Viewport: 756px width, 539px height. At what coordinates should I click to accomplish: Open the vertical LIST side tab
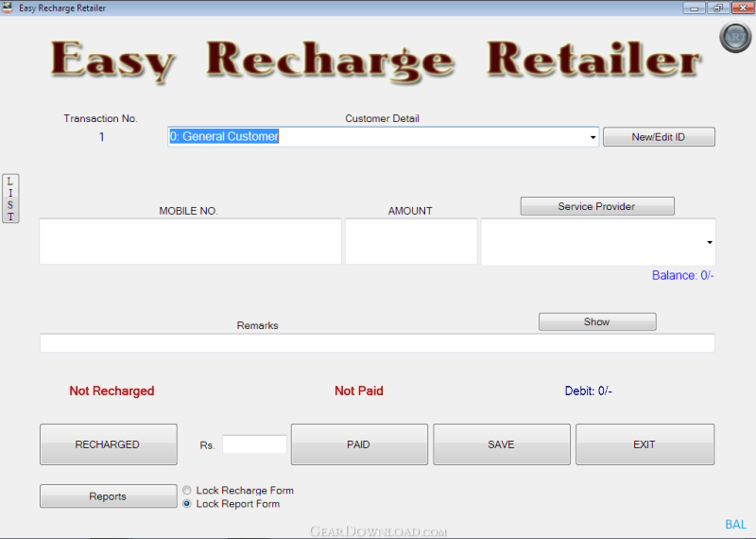click(x=10, y=199)
